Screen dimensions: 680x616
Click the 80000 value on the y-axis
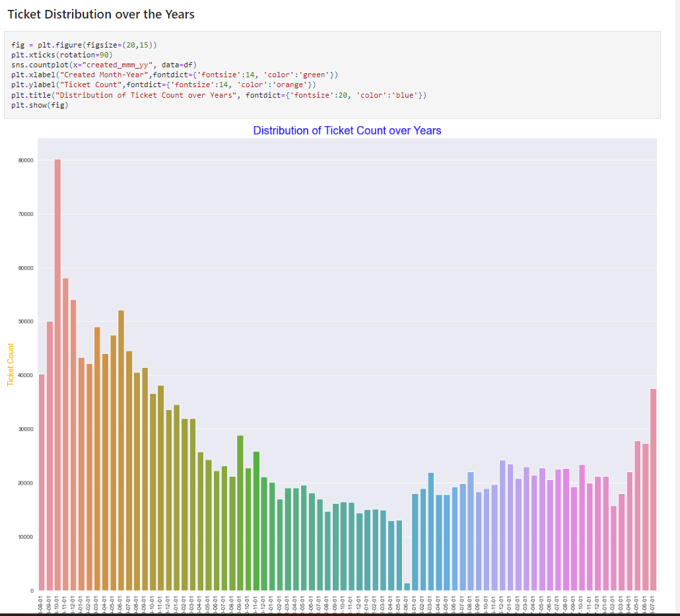click(26, 159)
